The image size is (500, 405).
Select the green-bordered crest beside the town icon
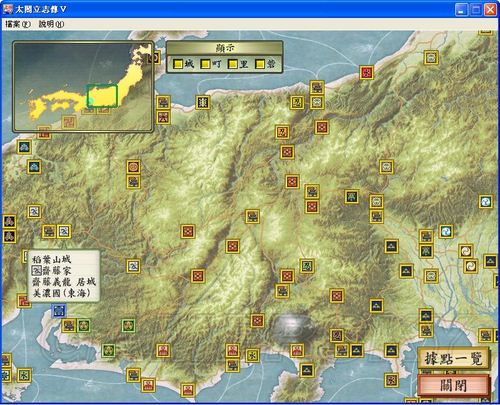[83, 326]
